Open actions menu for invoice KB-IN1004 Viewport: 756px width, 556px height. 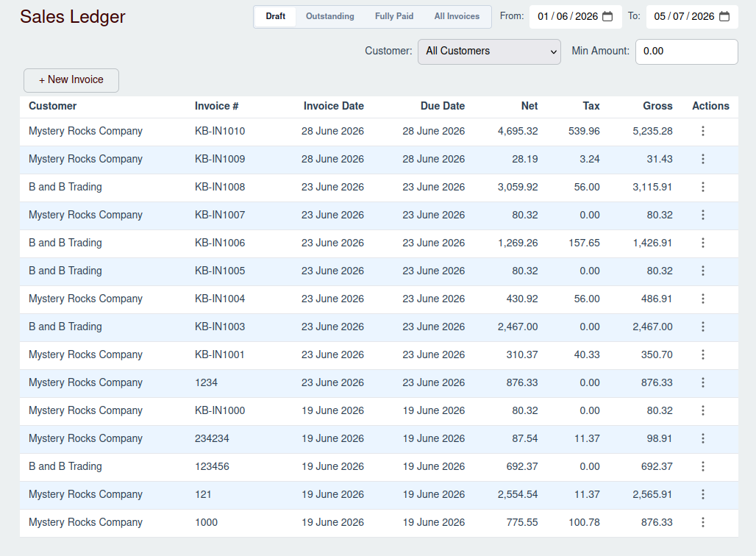point(703,299)
